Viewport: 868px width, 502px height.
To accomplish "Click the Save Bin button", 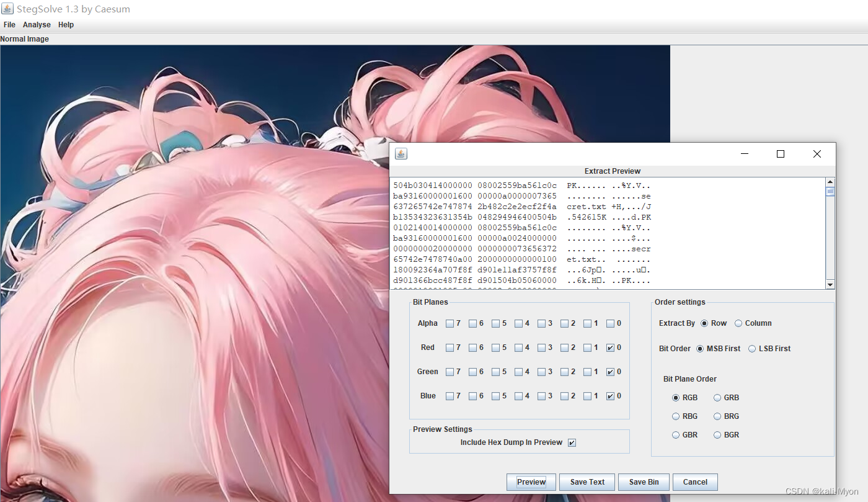I will point(644,482).
